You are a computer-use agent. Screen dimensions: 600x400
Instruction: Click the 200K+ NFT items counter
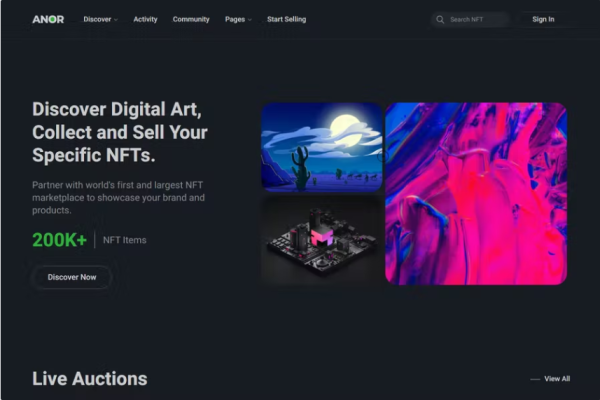(x=89, y=240)
